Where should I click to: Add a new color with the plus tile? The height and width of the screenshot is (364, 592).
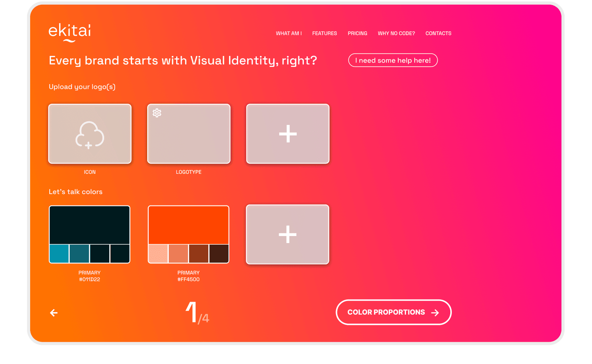[x=287, y=234]
